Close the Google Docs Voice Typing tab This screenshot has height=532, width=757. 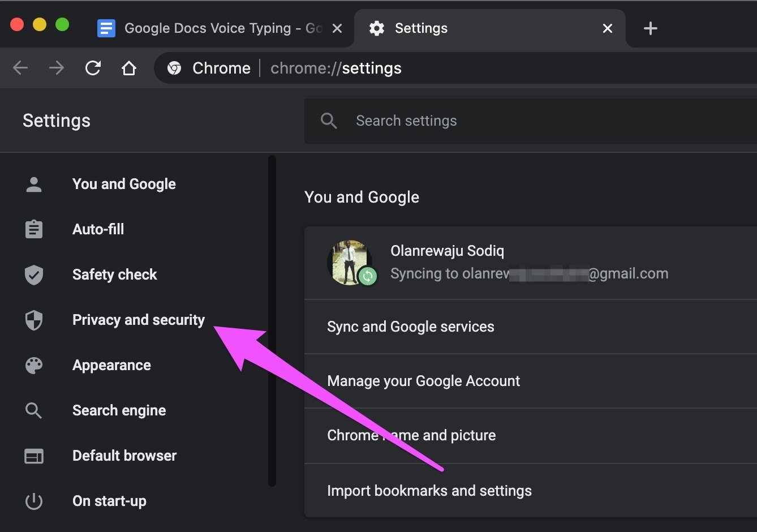pos(337,28)
